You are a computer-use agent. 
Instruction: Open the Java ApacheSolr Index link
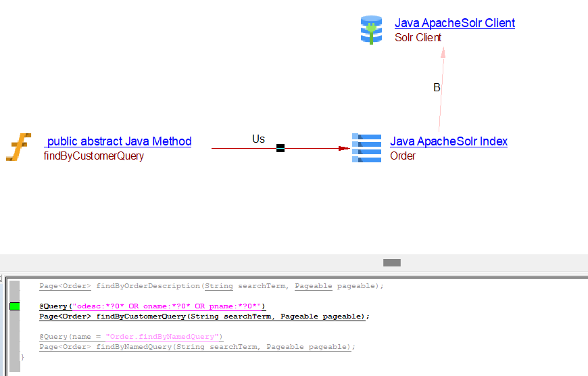coord(448,141)
